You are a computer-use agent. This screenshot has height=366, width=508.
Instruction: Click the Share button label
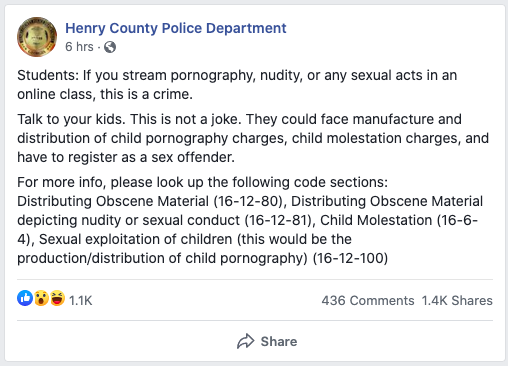coord(279,341)
